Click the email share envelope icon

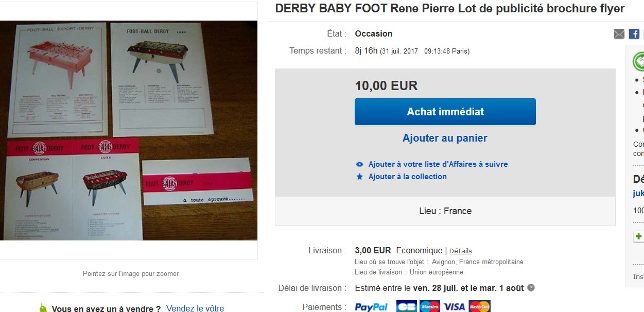(619, 34)
